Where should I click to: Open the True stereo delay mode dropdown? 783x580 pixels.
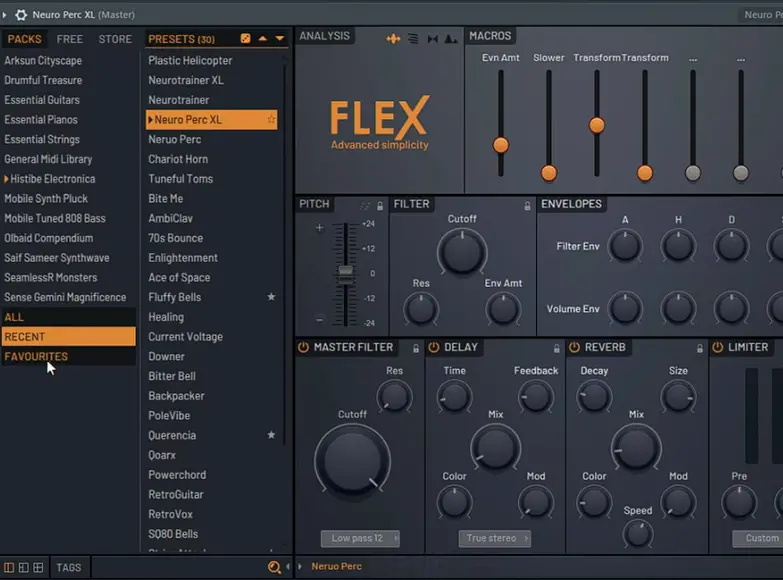point(495,538)
